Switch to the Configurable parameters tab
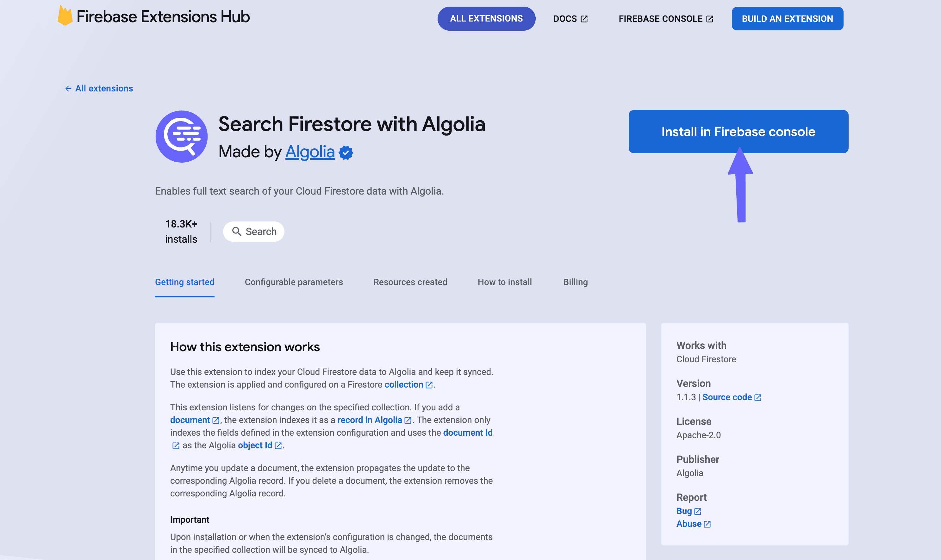 [294, 282]
